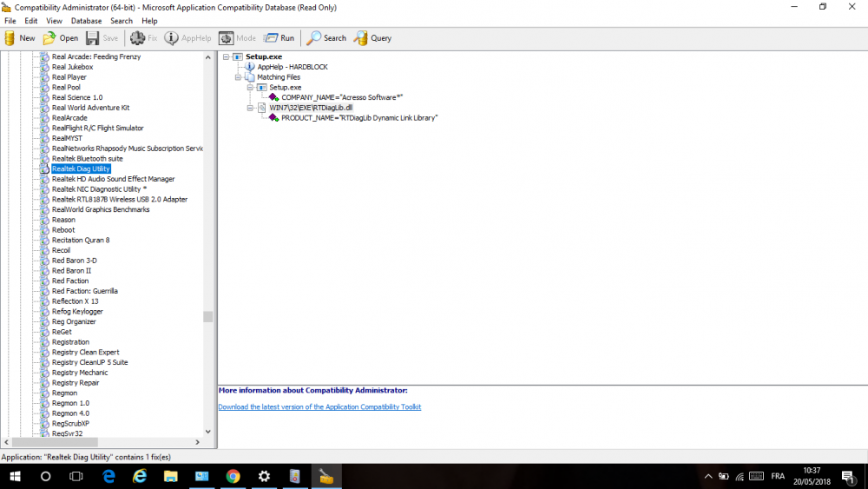Select Registry Mechanic in the application list
The image size is (868, 489).
80,373
